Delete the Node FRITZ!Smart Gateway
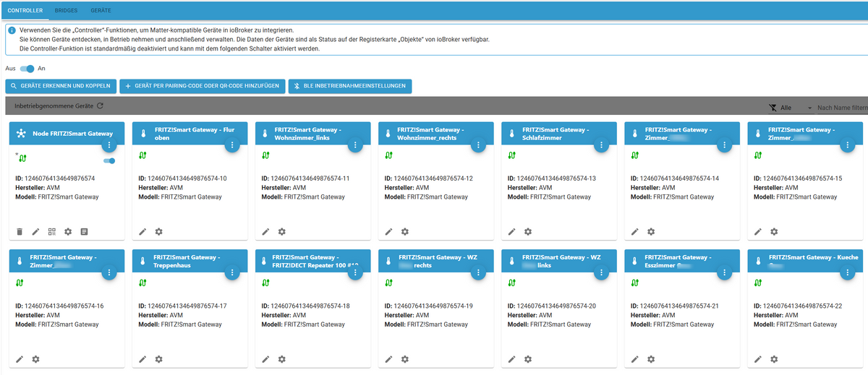This screenshot has height=375, width=868. [20, 231]
